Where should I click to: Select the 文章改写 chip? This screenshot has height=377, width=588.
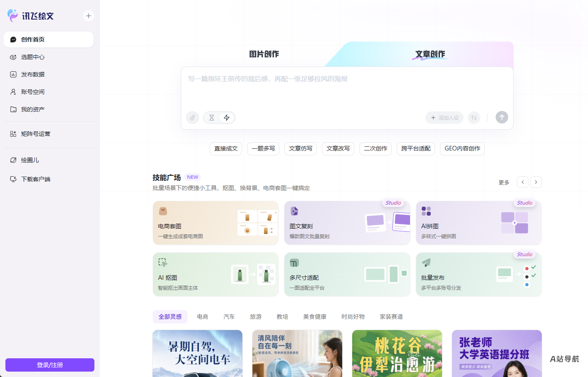338,149
